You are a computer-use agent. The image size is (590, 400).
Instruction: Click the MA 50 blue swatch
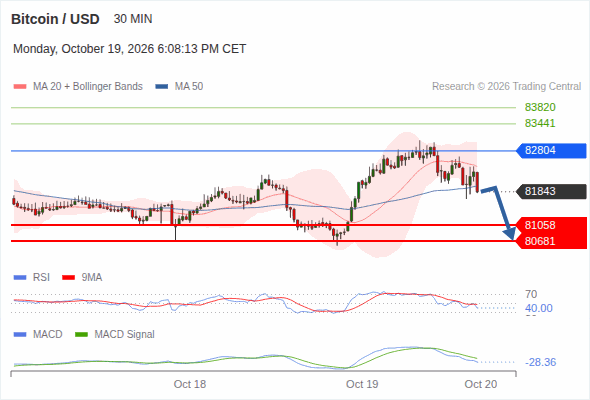click(x=162, y=87)
